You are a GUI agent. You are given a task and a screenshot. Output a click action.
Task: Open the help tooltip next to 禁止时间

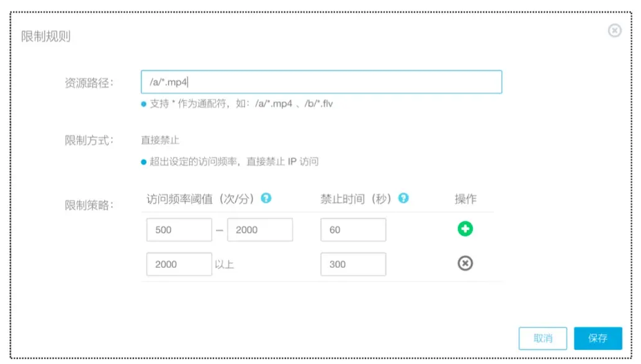[x=403, y=198]
